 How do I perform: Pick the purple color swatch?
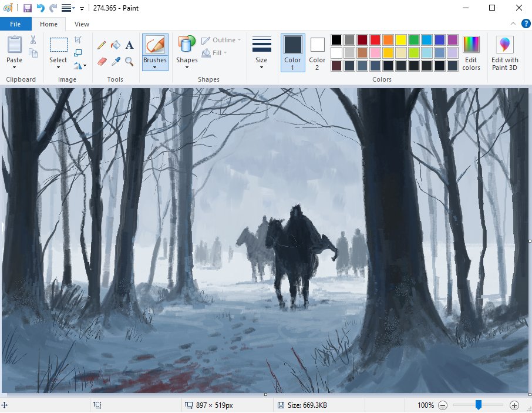452,40
